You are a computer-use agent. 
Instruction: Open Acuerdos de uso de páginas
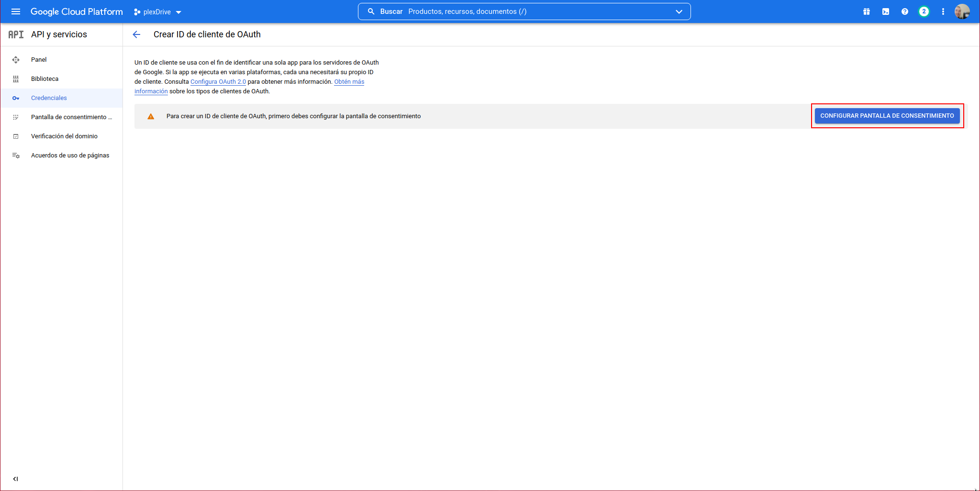[x=70, y=156]
